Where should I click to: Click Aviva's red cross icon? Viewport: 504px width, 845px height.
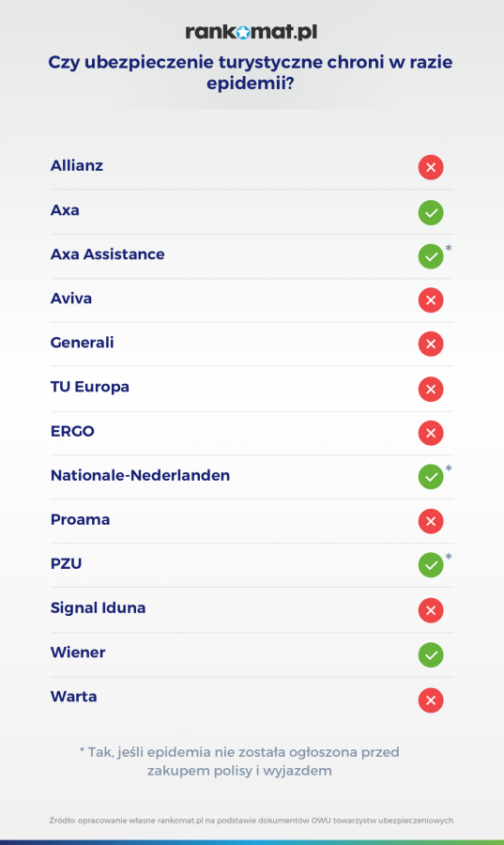coord(431,300)
